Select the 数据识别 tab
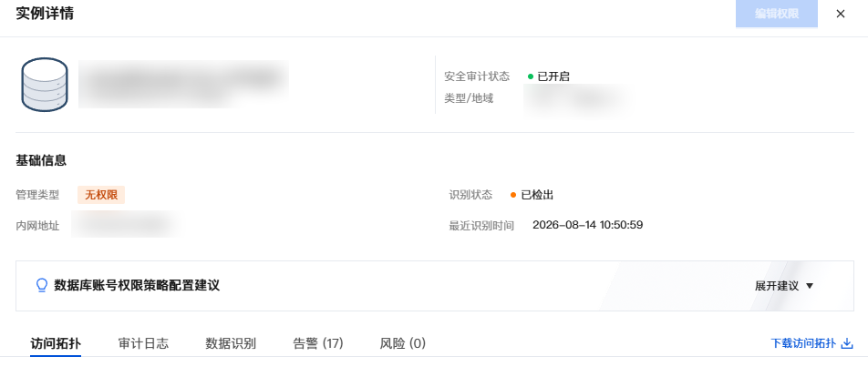The height and width of the screenshot is (377, 868). point(231,344)
